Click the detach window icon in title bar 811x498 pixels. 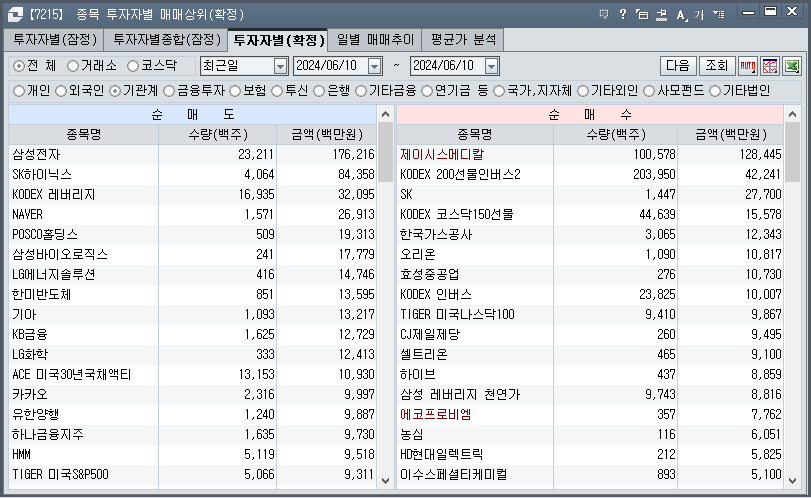(642, 14)
